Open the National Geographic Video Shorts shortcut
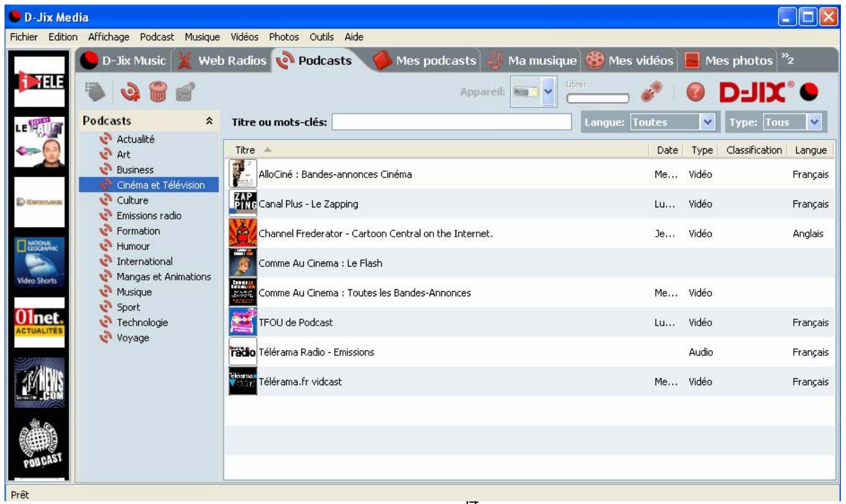 pos(39,263)
